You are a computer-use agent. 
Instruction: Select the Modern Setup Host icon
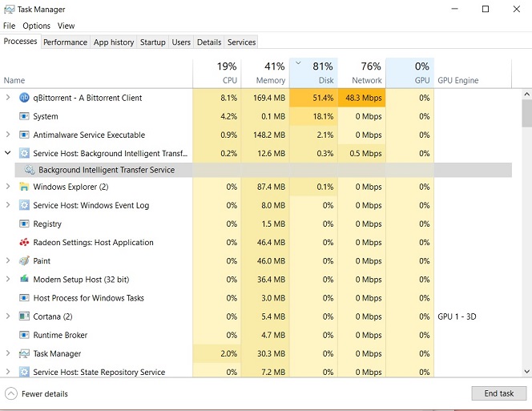[x=24, y=280]
